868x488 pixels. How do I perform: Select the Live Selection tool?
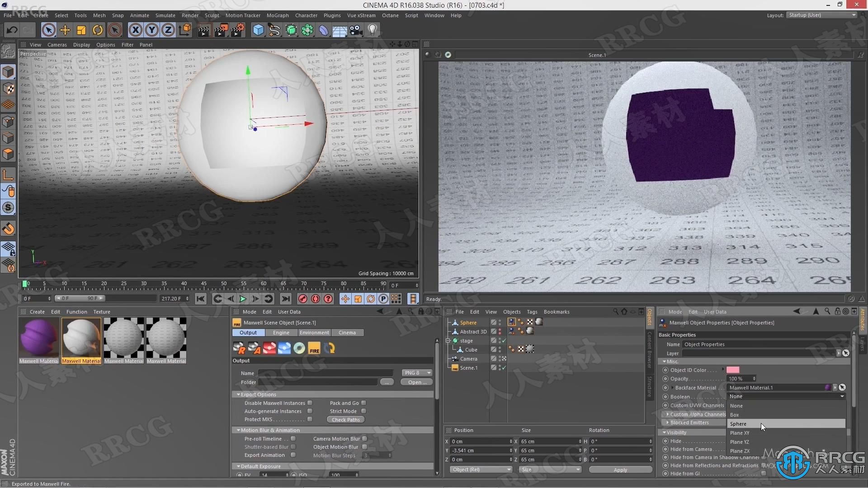tap(48, 30)
